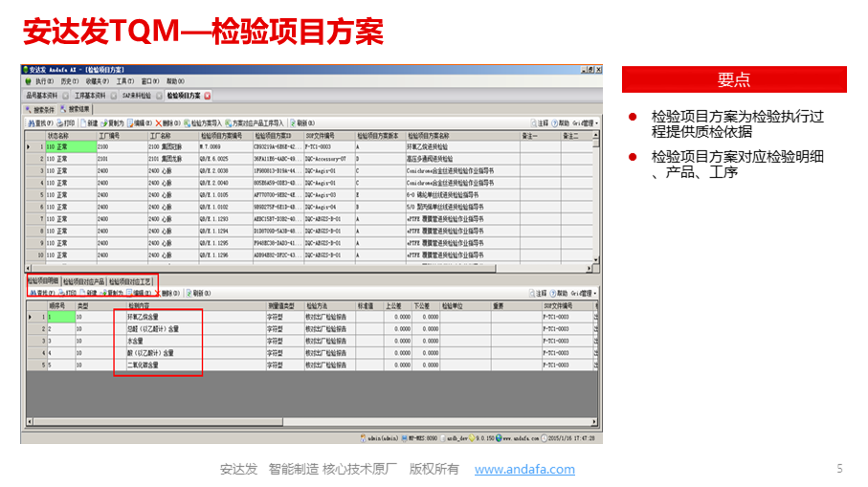
Task: Click 查找 in the lower detail toolbar
Action: 42,293
